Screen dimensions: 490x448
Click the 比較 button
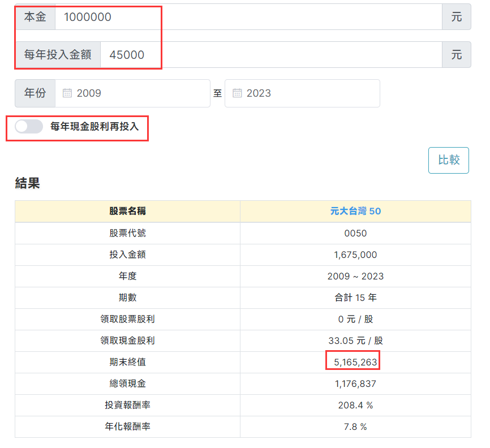tap(448, 160)
